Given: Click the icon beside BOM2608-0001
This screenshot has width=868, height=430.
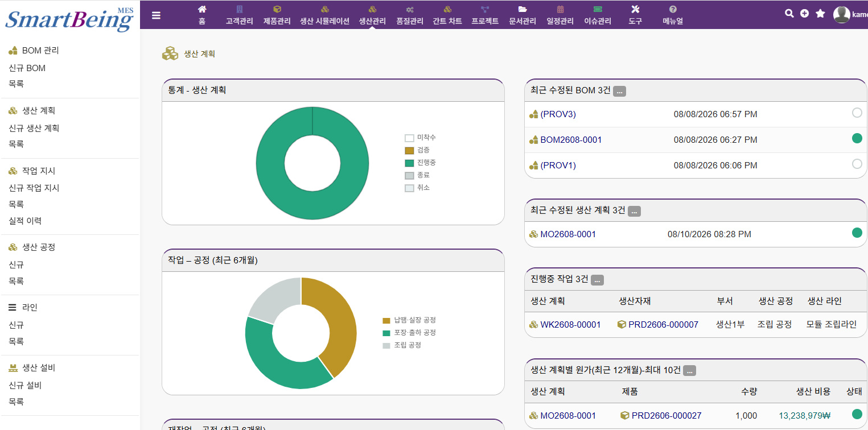Looking at the screenshot, I should tap(534, 140).
